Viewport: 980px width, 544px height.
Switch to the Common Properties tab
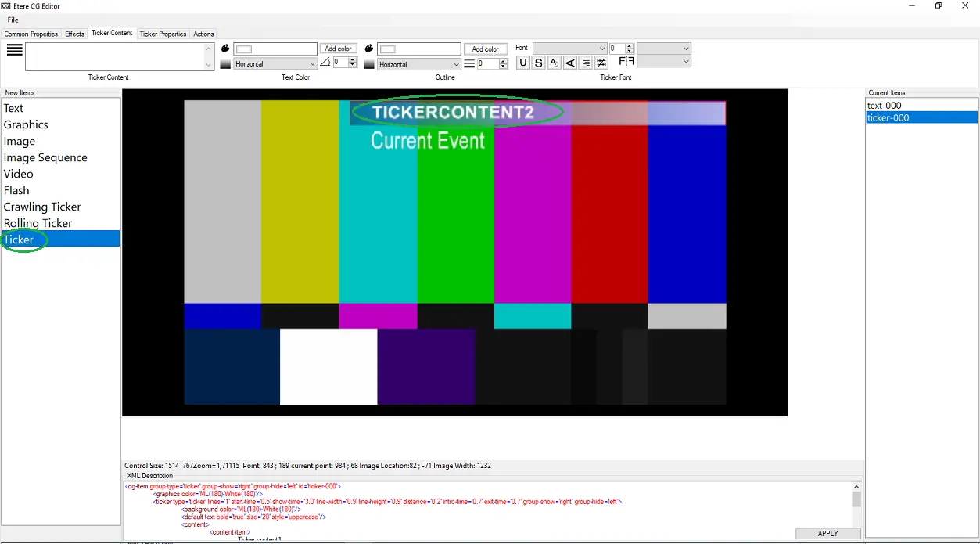pos(31,34)
